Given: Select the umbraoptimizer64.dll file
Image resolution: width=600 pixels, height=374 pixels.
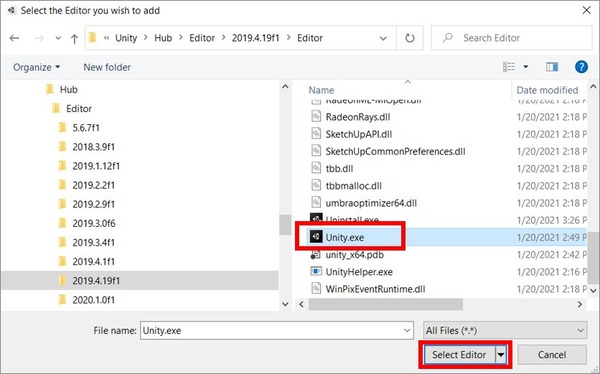Looking at the screenshot, I should [371, 203].
